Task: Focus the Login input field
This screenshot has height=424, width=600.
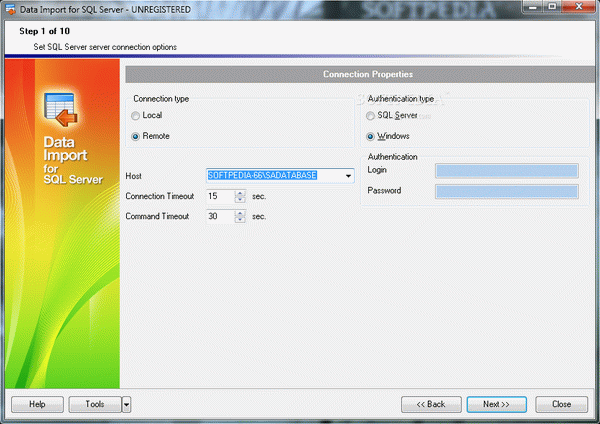Action: click(507, 171)
